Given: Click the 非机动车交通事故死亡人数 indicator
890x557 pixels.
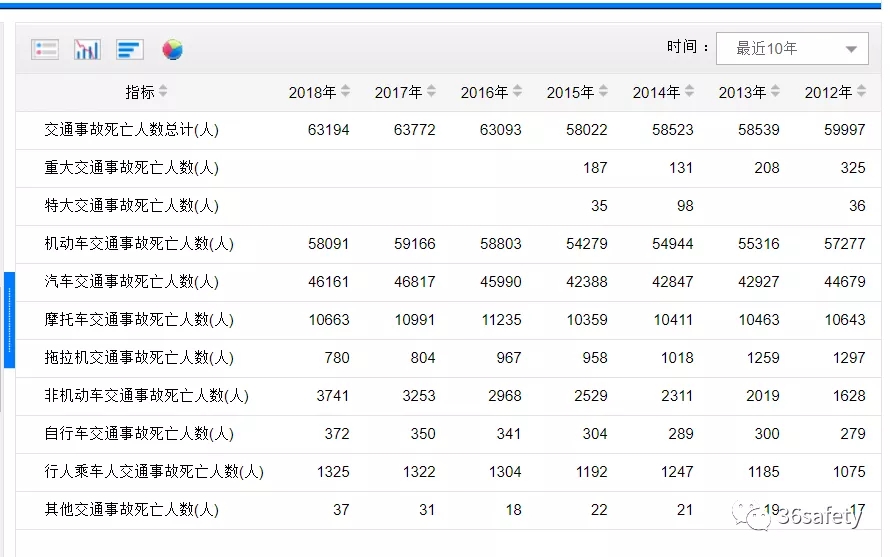Looking at the screenshot, I should click(x=146, y=396).
